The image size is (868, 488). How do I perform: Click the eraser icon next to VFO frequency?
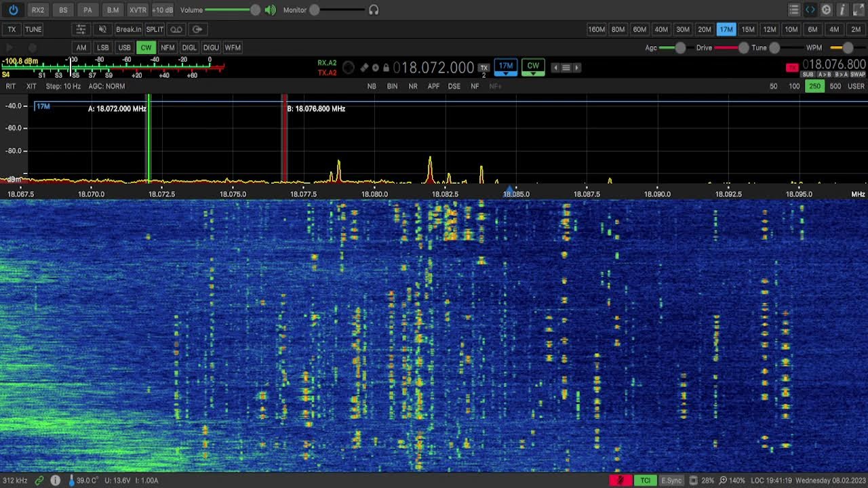pyautogui.click(x=364, y=68)
